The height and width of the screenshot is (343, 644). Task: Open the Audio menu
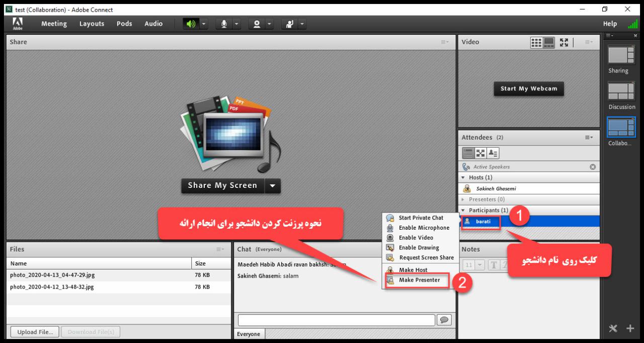153,24
